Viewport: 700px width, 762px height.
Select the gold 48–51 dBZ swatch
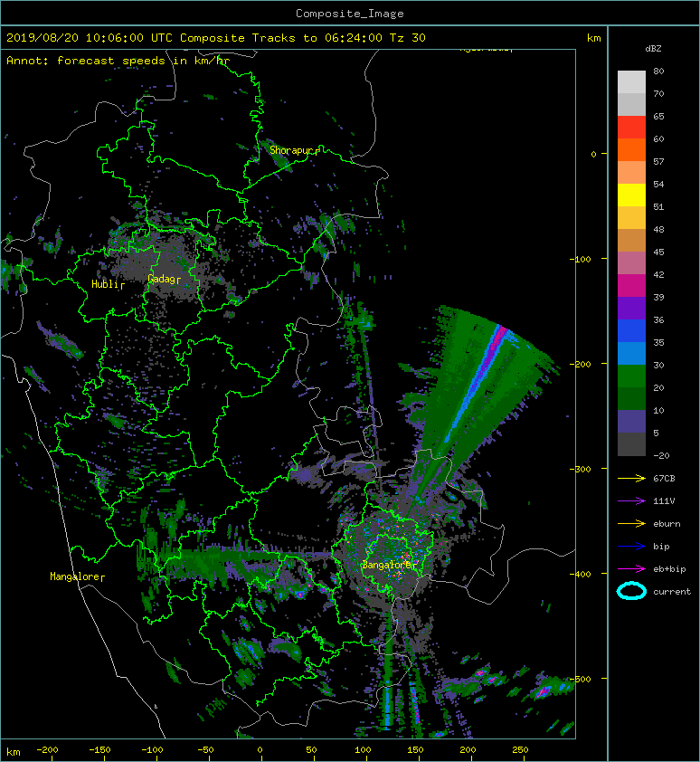pyautogui.click(x=631, y=218)
